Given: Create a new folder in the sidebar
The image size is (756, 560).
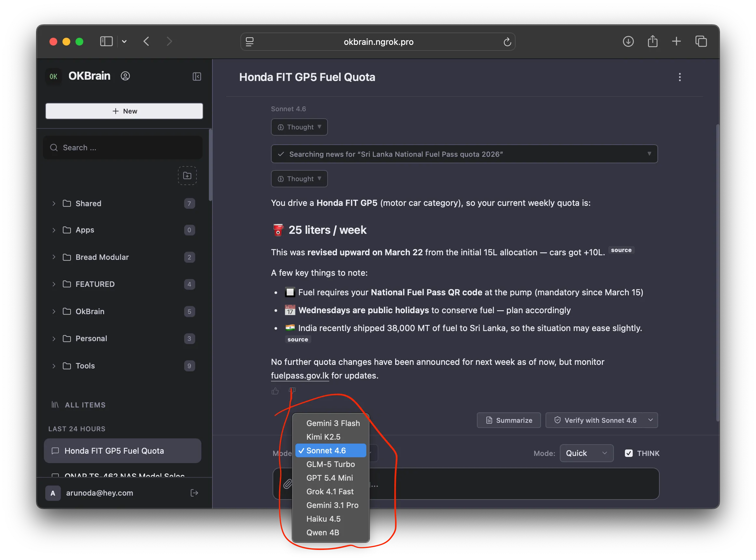Looking at the screenshot, I should 187,176.
